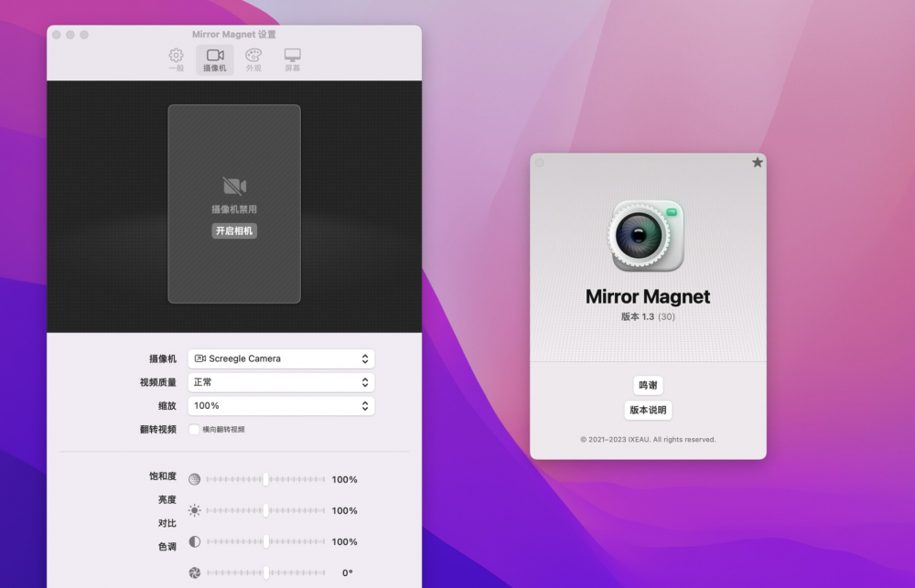Screen dimensions: 915x588
Task: Click the saturation globe icon
Action: pyautogui.click(x=194, y=479)
